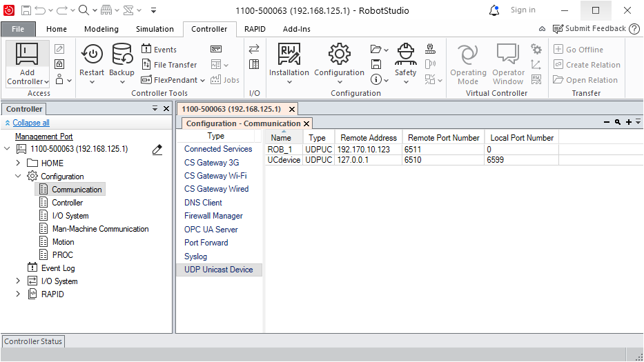
Task: Collapse the 1100-500063 controller node
Action: point(7,148)
